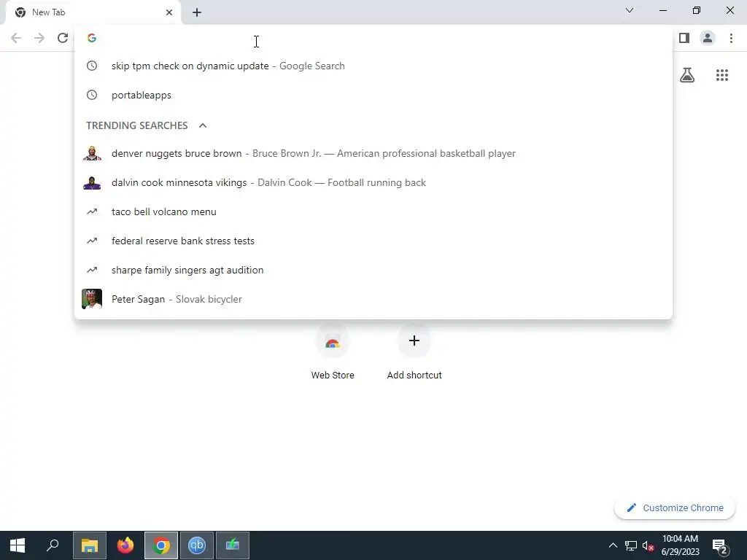Click trending arrow icon beside taco bell
Screen dimensions: 747x560
pos(92,211)
